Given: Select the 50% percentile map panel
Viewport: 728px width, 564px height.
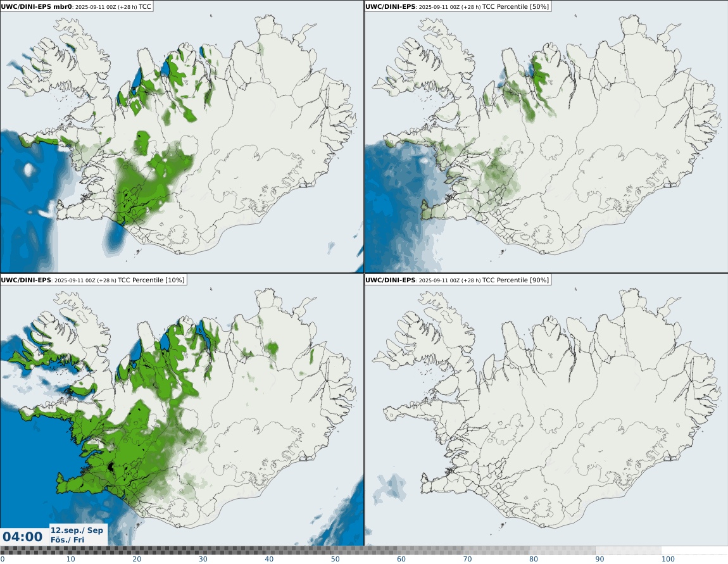Looking at the screenshot, I should click(x=546, y=137).
